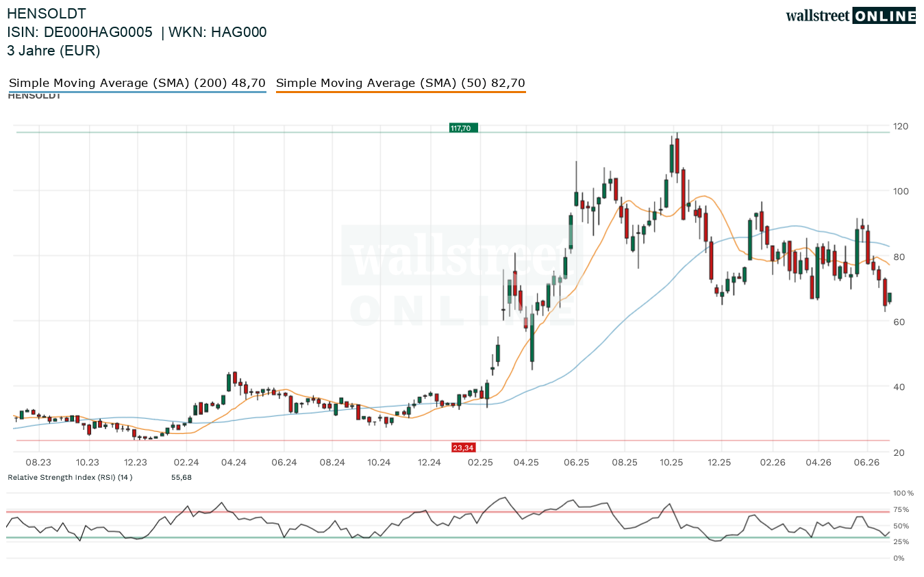Click the blue SMA 200 legend underline
924x577 pixels.
(137, 92)
